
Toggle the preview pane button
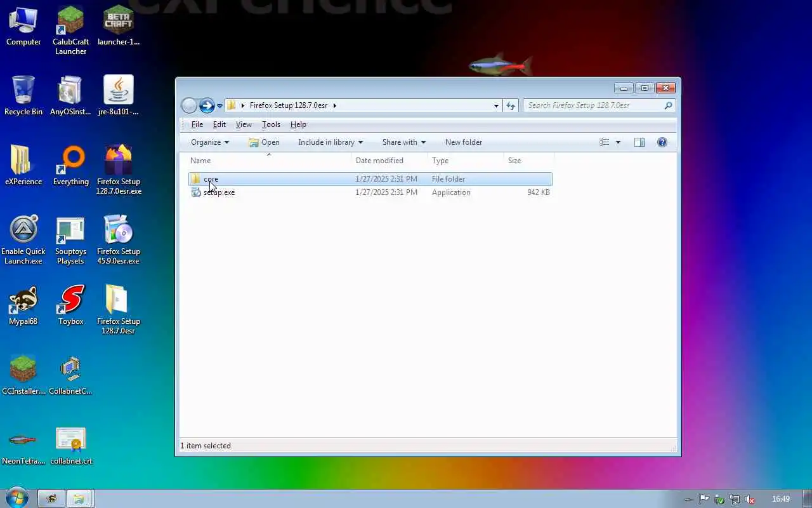pyautogui.click(x=639, y=142)
